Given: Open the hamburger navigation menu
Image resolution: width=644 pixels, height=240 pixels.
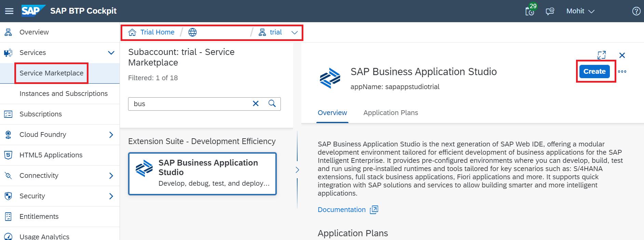Looking at the screenshot, I should coord(9,11).
